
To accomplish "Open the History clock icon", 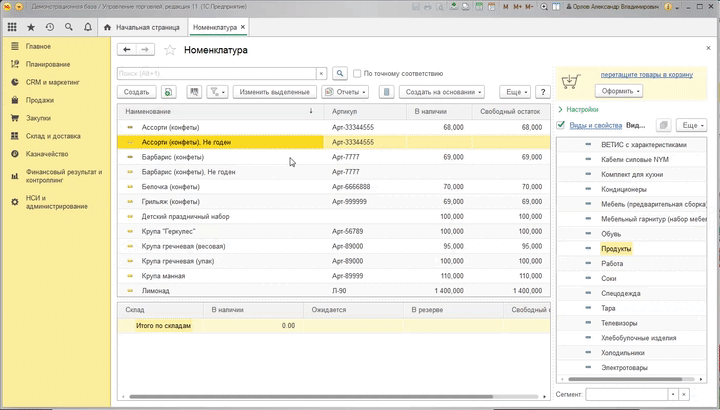I will point(50,27).
